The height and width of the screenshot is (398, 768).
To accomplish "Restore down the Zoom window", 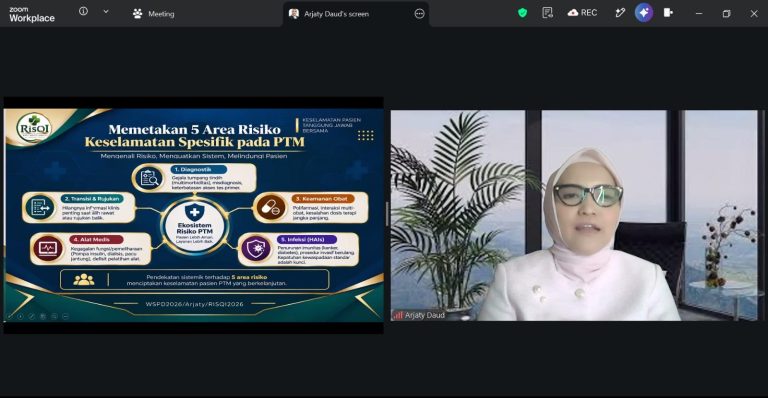I will 726,14.
